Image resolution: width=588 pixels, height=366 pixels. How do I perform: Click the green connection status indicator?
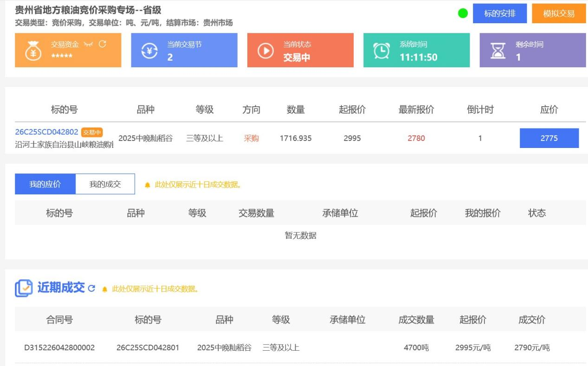point(463,13)
